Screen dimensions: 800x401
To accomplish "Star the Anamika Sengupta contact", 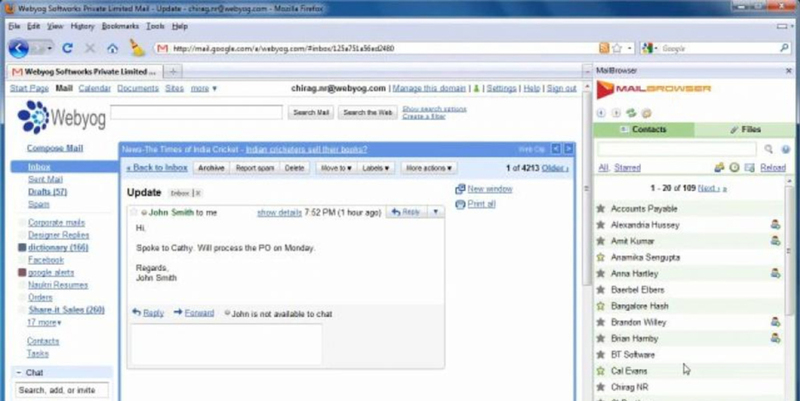I will (x=600, y=257).
